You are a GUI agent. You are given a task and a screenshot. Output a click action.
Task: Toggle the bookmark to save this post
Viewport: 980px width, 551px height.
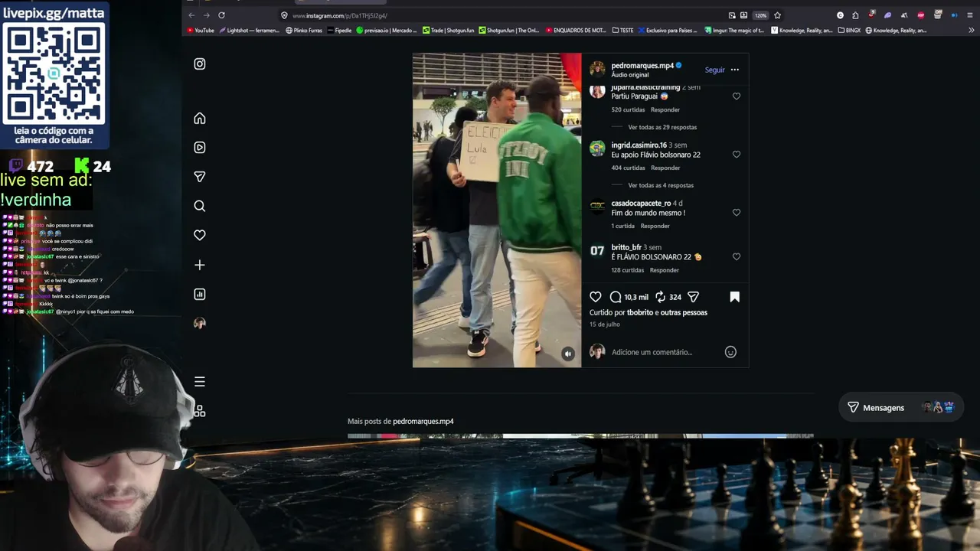coord(735,297)
